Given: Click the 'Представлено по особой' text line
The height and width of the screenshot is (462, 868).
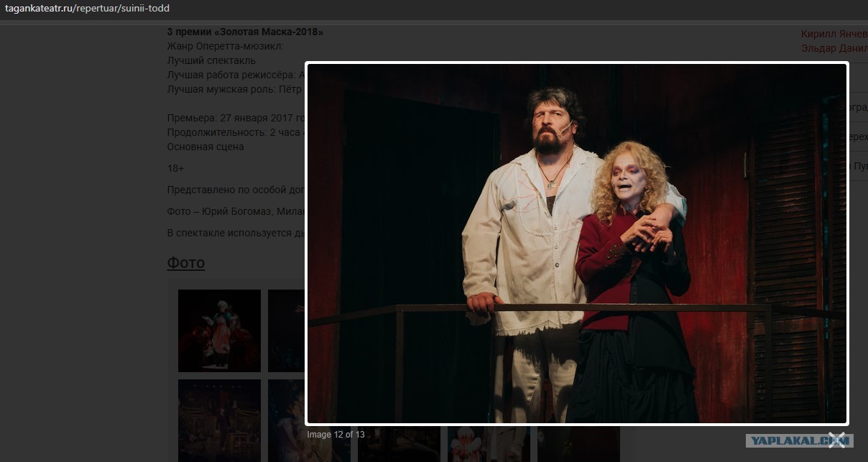Looking at the screenshot, I should click(236, 190).
